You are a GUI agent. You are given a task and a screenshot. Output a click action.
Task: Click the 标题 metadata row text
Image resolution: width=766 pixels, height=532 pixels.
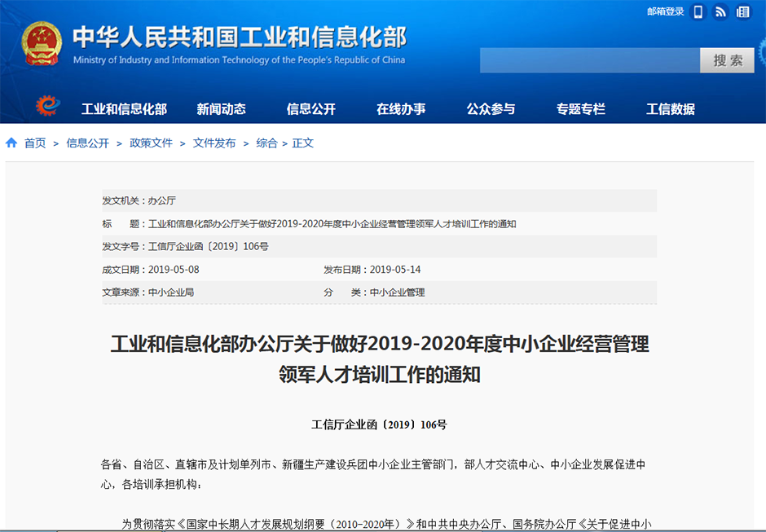309,224
